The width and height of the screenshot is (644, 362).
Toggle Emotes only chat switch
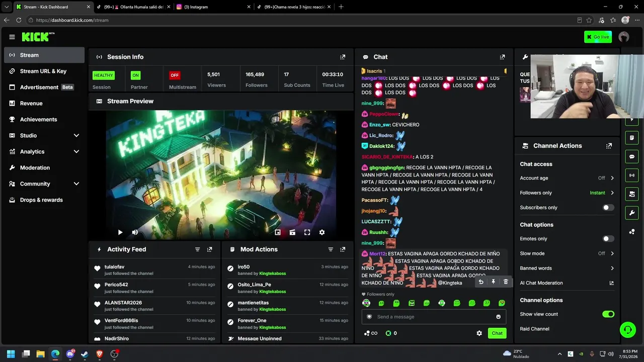(608, 239)
